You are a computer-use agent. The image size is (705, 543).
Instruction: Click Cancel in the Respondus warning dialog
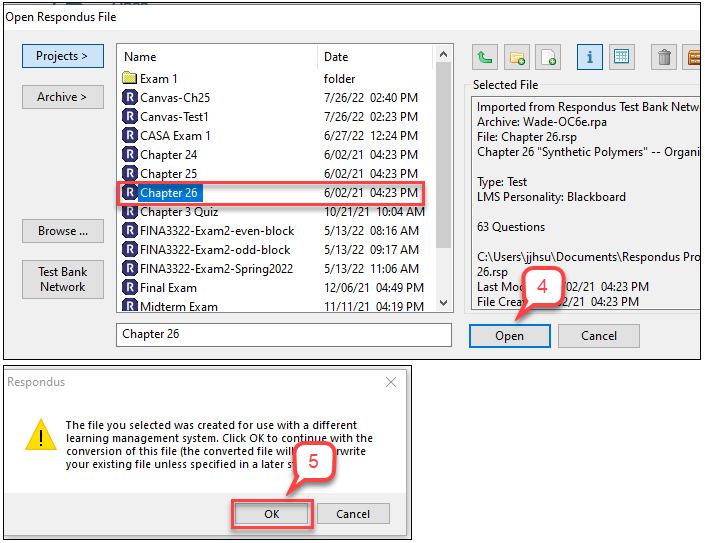(x=353, y=514)
